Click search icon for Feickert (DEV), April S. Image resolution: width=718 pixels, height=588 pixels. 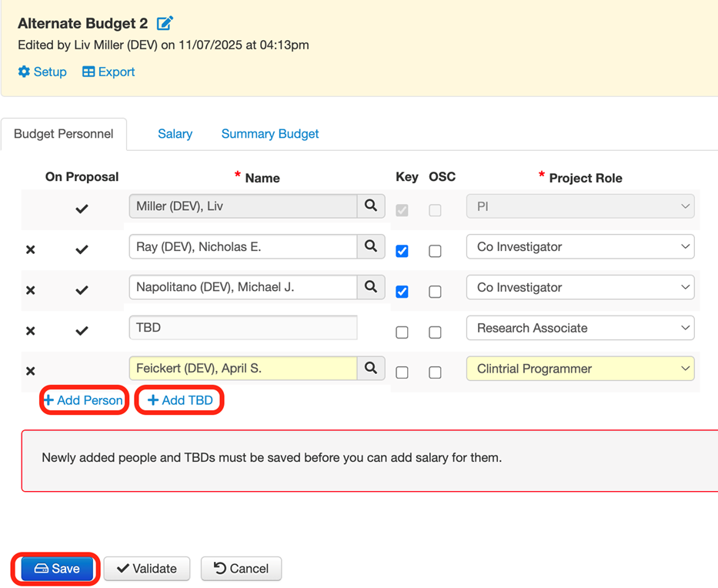pyautogui.click(x=370, y=369)
